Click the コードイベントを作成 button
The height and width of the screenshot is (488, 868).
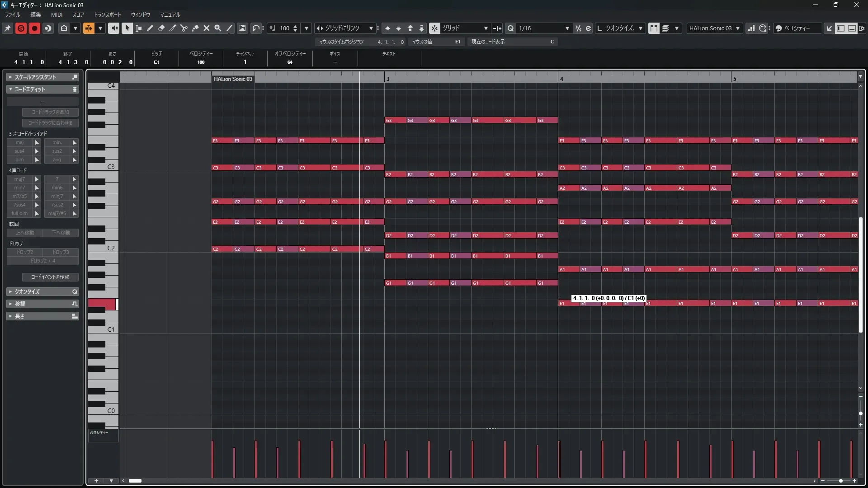tap(50, 277)
